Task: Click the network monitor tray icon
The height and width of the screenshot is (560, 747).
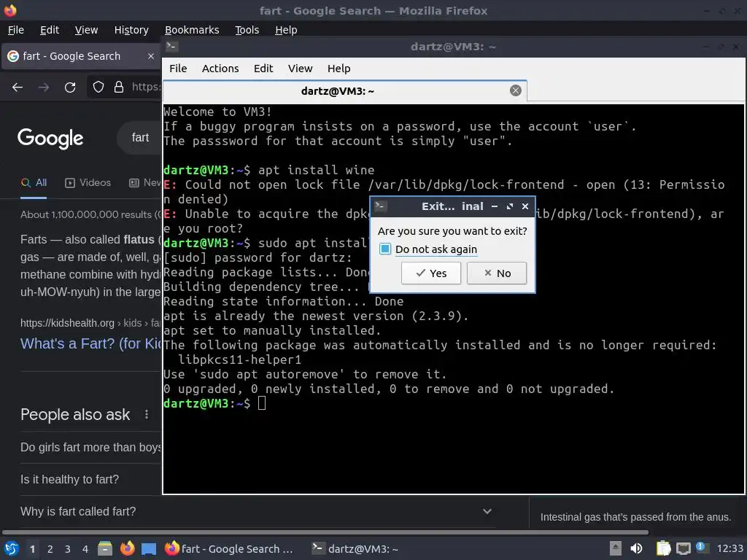Action: point(683,548)
